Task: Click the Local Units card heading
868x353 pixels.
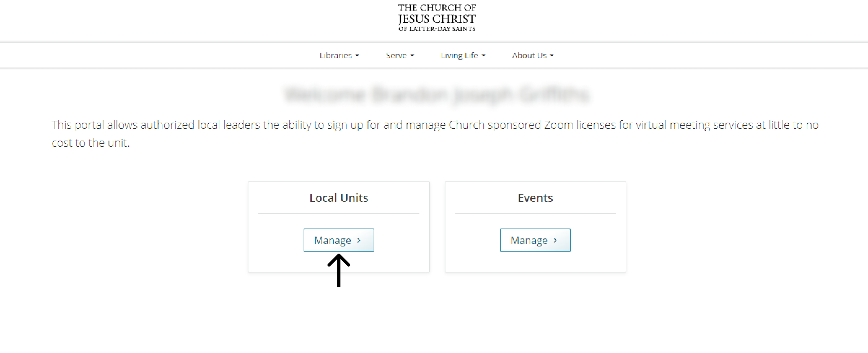Action: (339, 198)
